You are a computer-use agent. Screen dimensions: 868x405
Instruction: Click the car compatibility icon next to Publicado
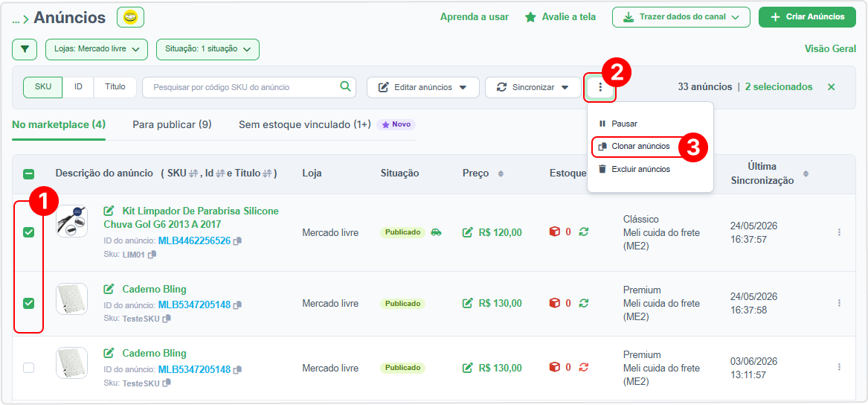436,232
